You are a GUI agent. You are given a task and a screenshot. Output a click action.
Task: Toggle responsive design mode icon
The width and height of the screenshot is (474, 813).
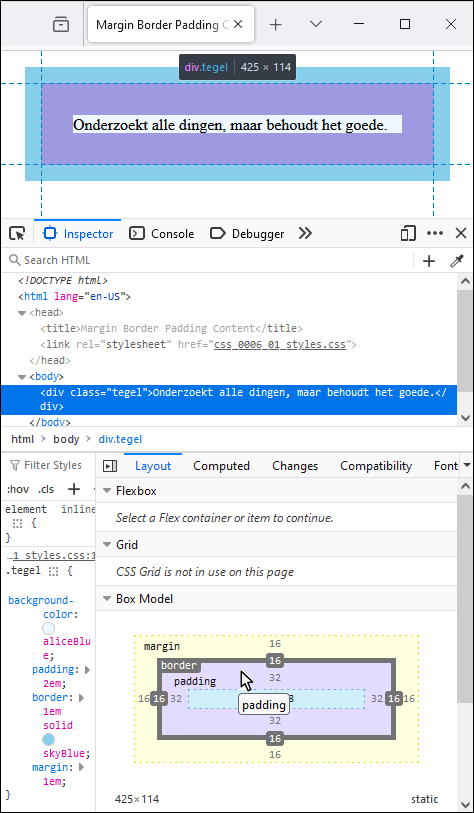(x=408, y=234)
